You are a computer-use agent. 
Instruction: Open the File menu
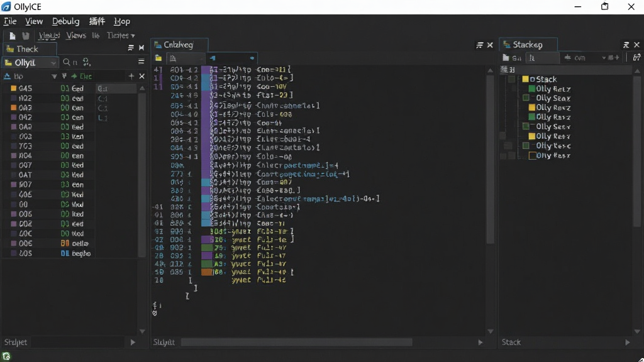(10, 21)
